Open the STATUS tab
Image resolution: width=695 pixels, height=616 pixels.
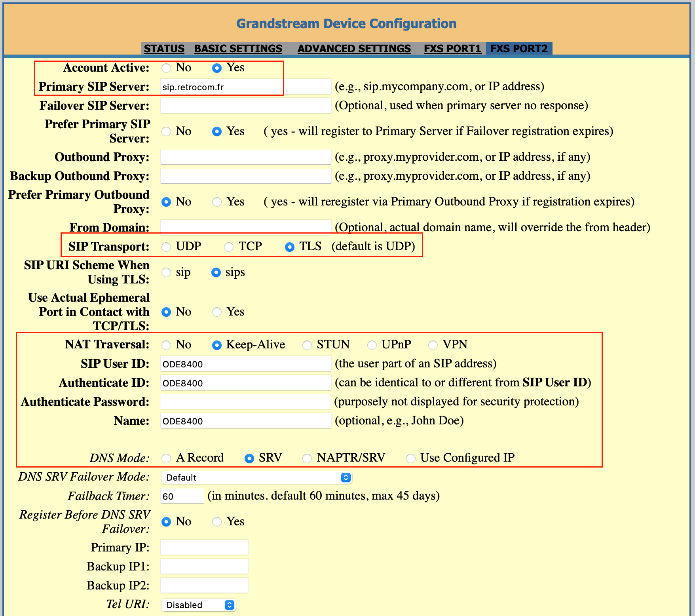pyautogui.click(x=164, y=48)
